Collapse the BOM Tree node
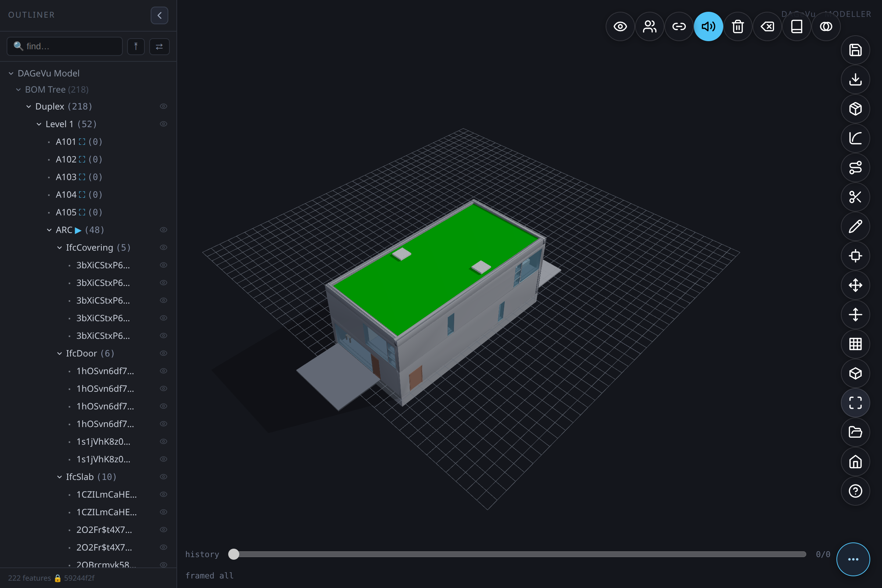The image size is (882, 588). [18, 90]
